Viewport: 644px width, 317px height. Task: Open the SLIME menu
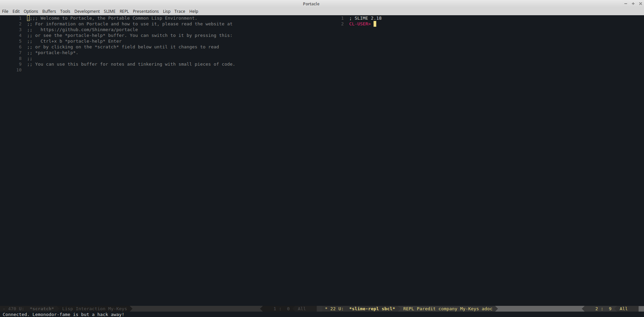click(110, 11)
